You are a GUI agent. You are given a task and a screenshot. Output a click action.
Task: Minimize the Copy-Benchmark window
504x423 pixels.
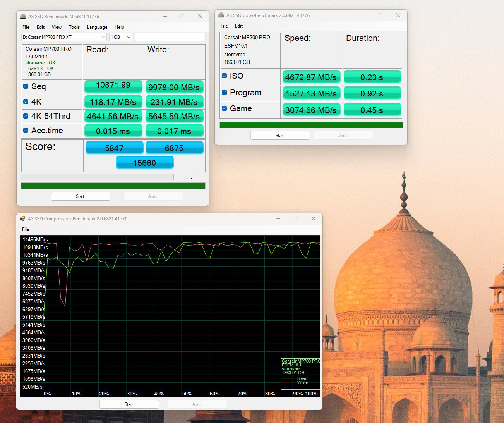(363, 15)
